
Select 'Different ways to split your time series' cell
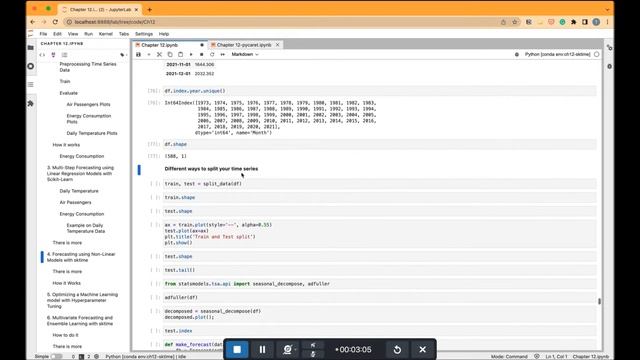211,169
